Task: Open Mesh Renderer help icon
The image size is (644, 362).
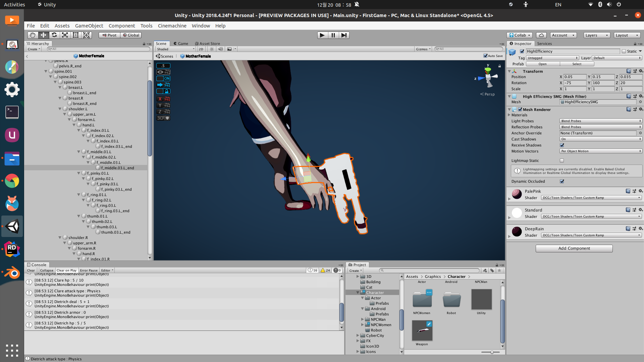Action: click(x=629, y=109)
